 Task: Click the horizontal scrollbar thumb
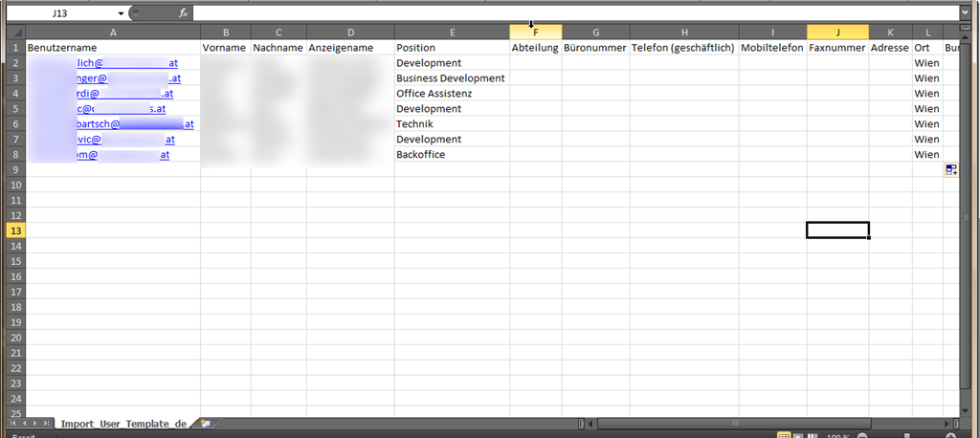(734, 425)
